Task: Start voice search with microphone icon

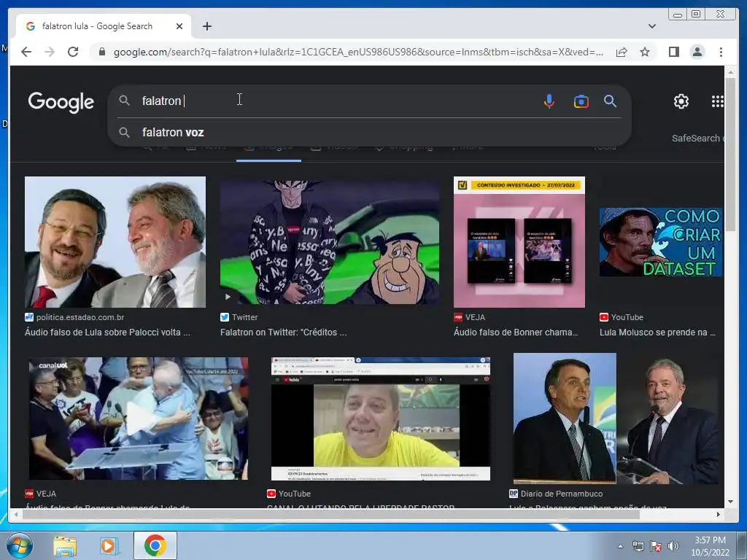Action: click(x=549, y=101)
